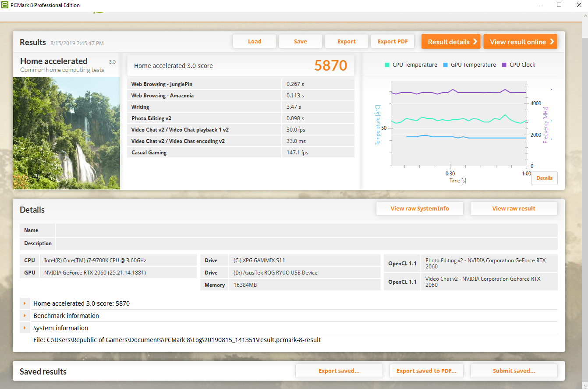Click Export saved to PDF button

426,371
